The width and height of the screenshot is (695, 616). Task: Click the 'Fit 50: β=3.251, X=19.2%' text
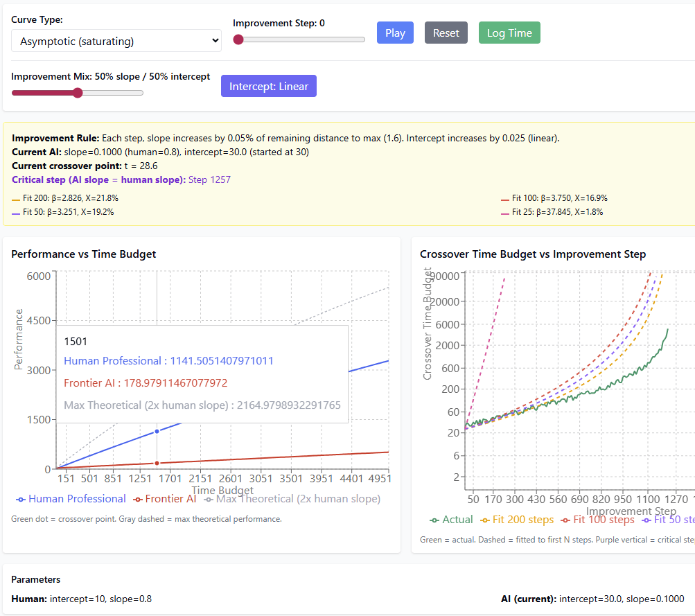69,212
